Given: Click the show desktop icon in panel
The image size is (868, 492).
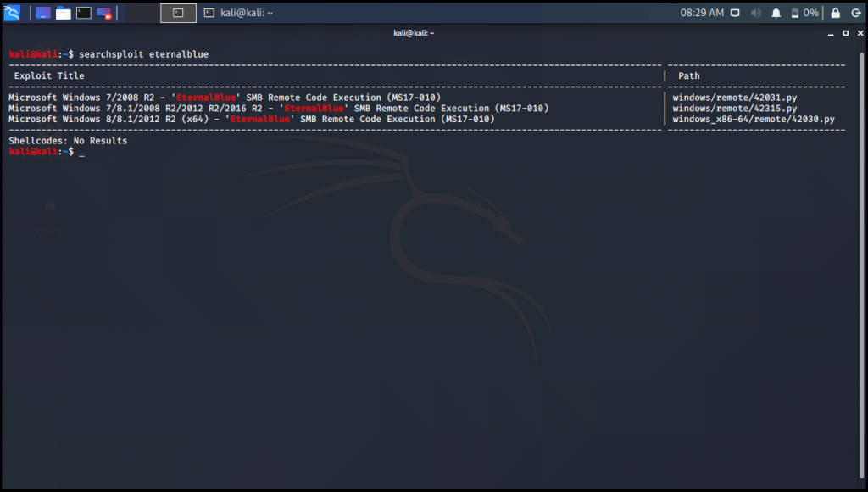Looking at the screenshot, I should coord(42,13).
